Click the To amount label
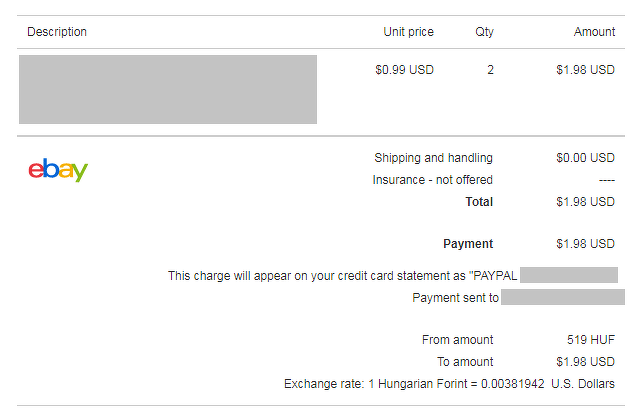Screen dimensions: 639x419 [464, 362]
